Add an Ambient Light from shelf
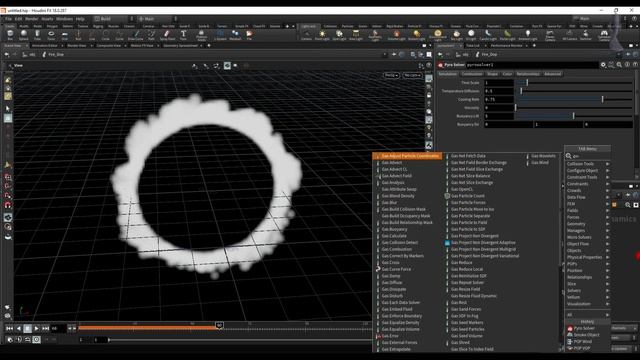The height and width of the screenshot is (360, 640). click(528, 35)
